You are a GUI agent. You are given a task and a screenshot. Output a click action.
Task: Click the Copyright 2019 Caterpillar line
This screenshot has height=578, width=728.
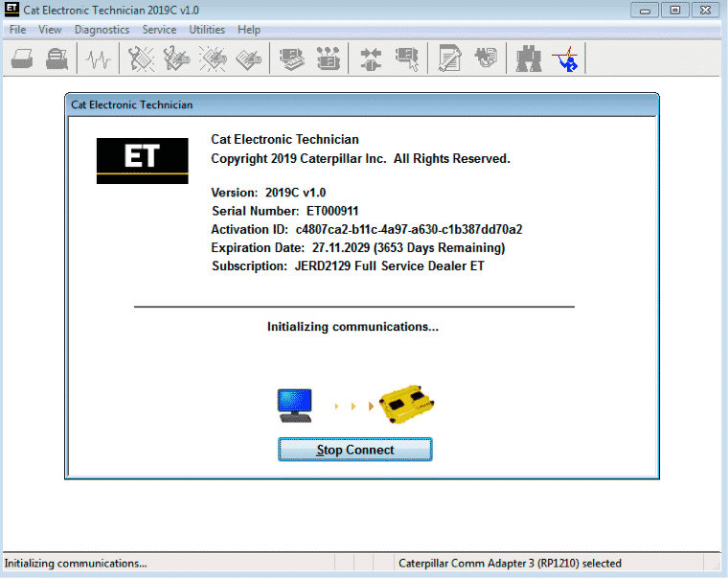point(360,159)
